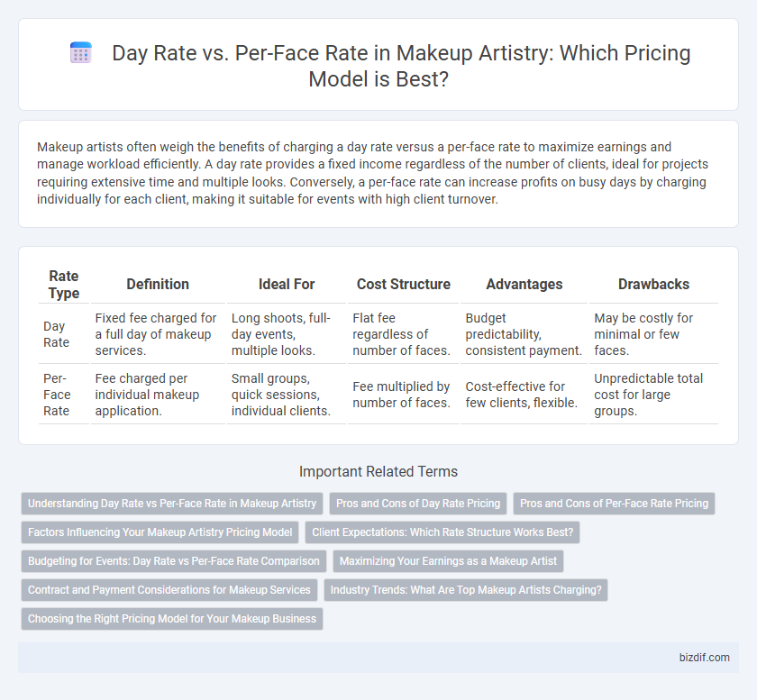Screen dimensions: 757x700
Task: Click the 'Important Related Terms' heading
Action: [378, 471]
